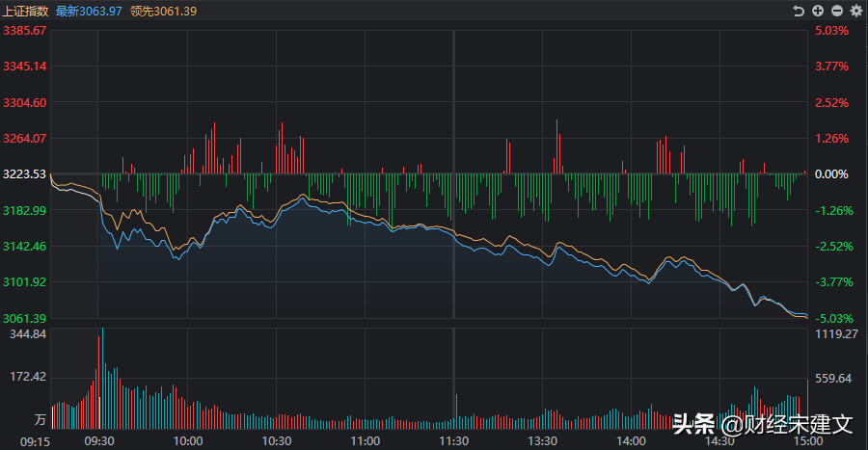This screenshot has width=868, height=450.
Task: Click the 万 volume unit label
Action: (40, 421)
